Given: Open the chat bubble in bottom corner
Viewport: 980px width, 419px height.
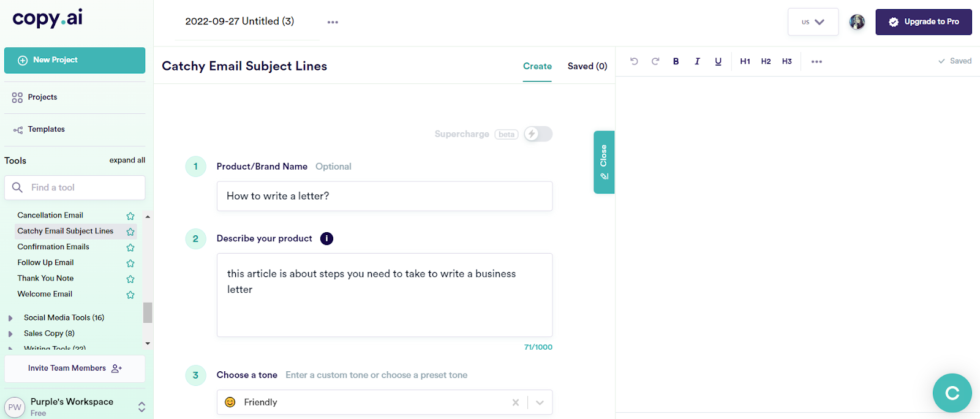Looking at the screenshot, I should pyautogui.click(x=952, y=393).
